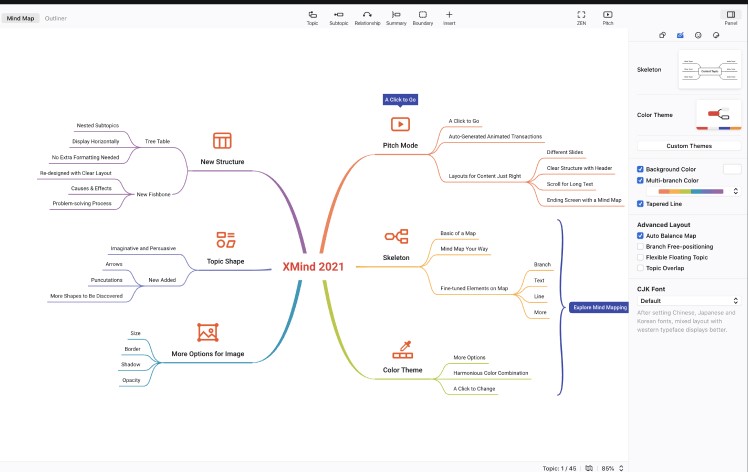748x472 pixels.
Task: Select the New Structure table icon
Action: click(222, 141)
